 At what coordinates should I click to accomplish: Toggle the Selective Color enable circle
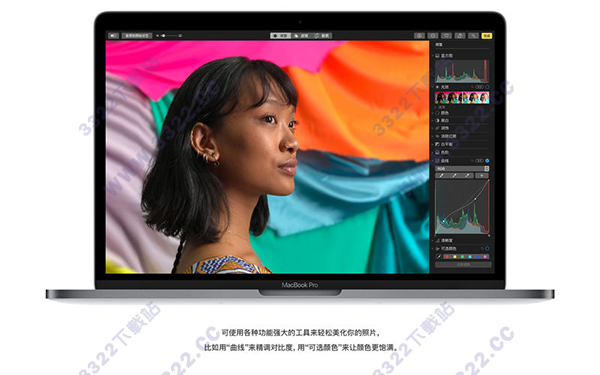pos(487,249)
